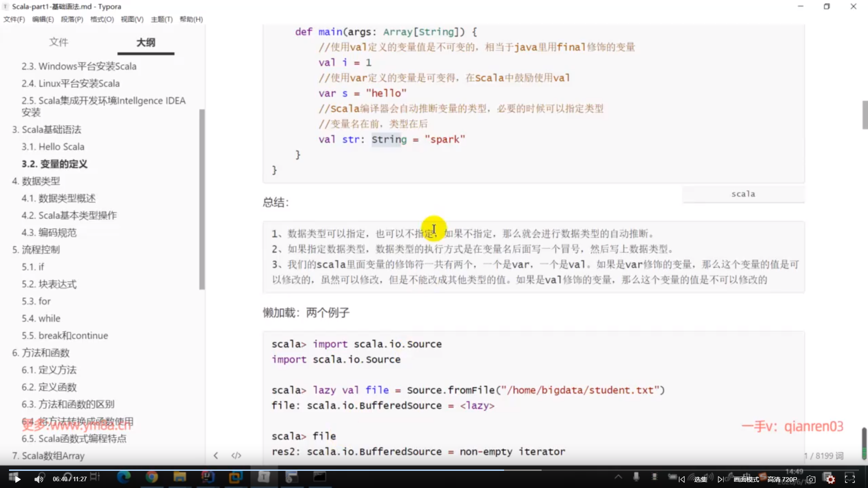Viewport: 868px width, 488px height.
Task: Open the 格式(O) menu
Action: (x=102, y=19)
